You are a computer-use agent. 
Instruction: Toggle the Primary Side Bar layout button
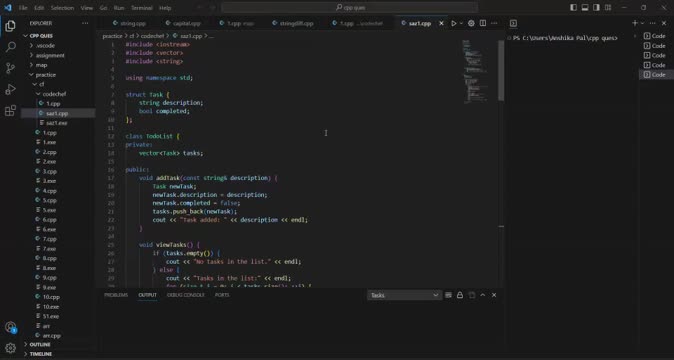[x=573, y=7]
